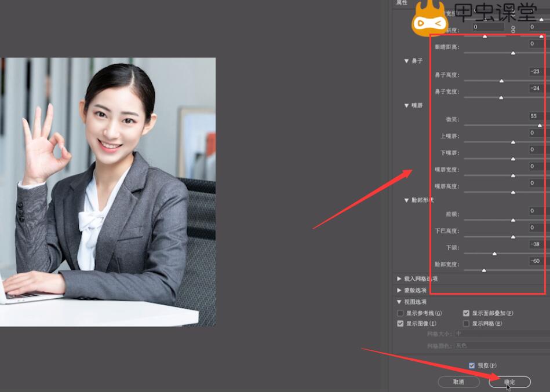Expand the 蒙版选项 section
The image size is (550, 392).
tap(399, 290)
